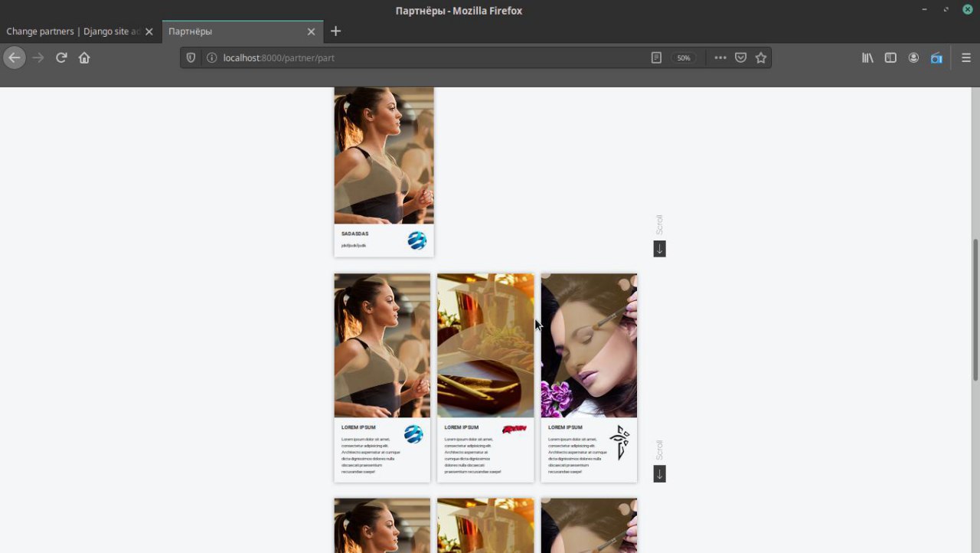
Task: Click the upper vertical Scroll label
Action: [659, 224]
